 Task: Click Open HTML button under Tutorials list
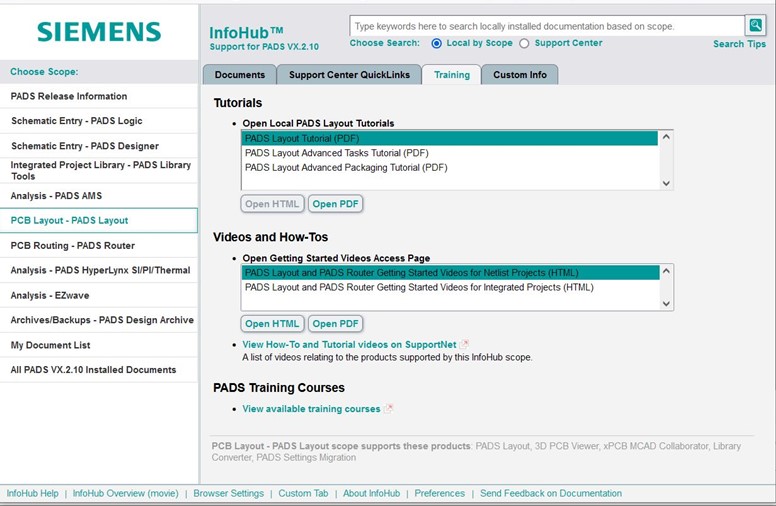point(272,204)
